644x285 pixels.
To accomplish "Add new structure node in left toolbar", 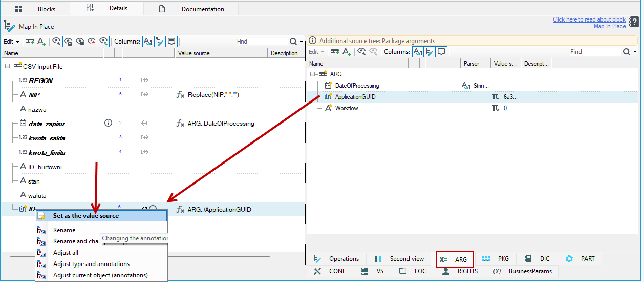I will pyautogui.click(x=30, y=42).
